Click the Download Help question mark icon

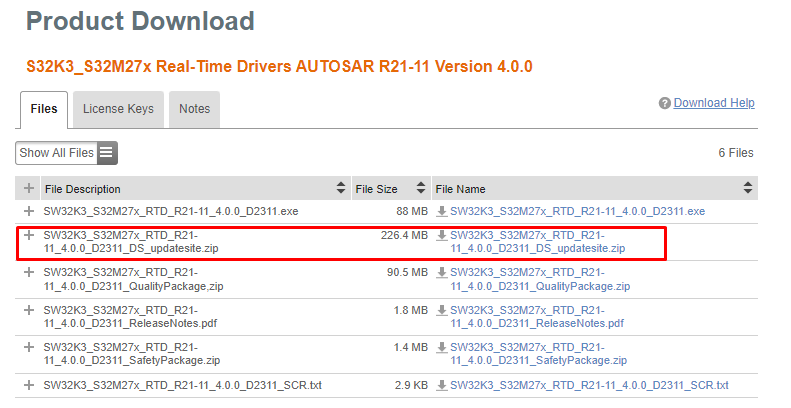click(664, 104)
